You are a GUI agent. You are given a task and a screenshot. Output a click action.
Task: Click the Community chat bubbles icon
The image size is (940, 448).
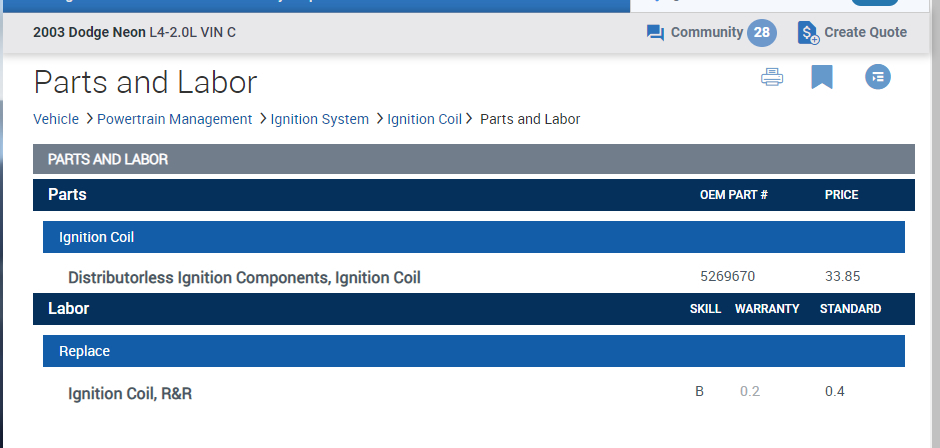tap(655, 32)
